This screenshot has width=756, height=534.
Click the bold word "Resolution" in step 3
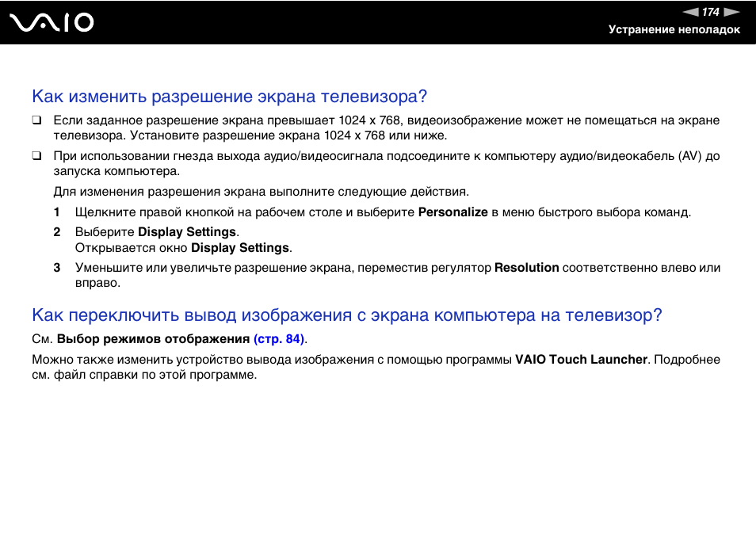(x=526, y=268)
